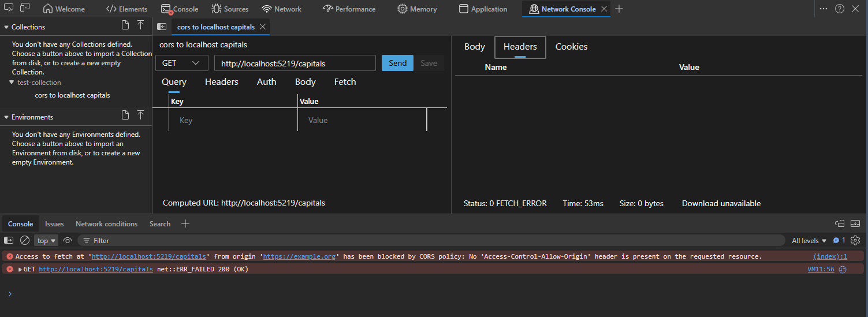
Task: Close the DevTools panel
Action: (855, 9)
